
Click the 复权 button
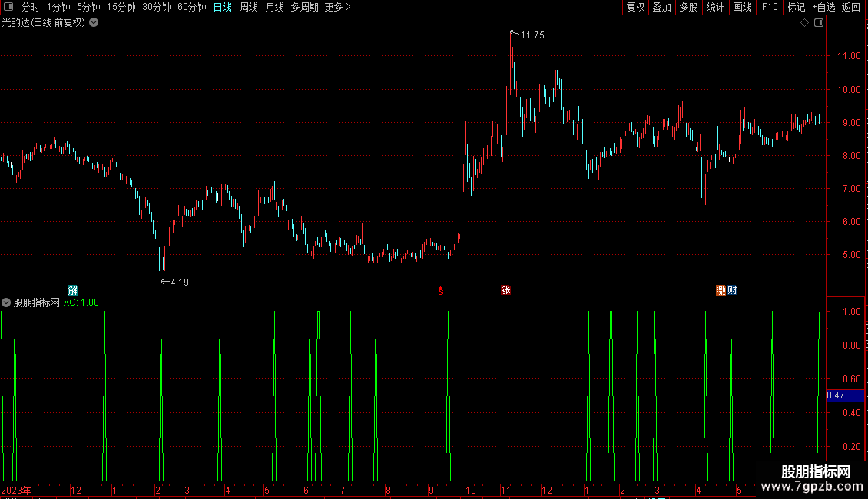[635, 7]
